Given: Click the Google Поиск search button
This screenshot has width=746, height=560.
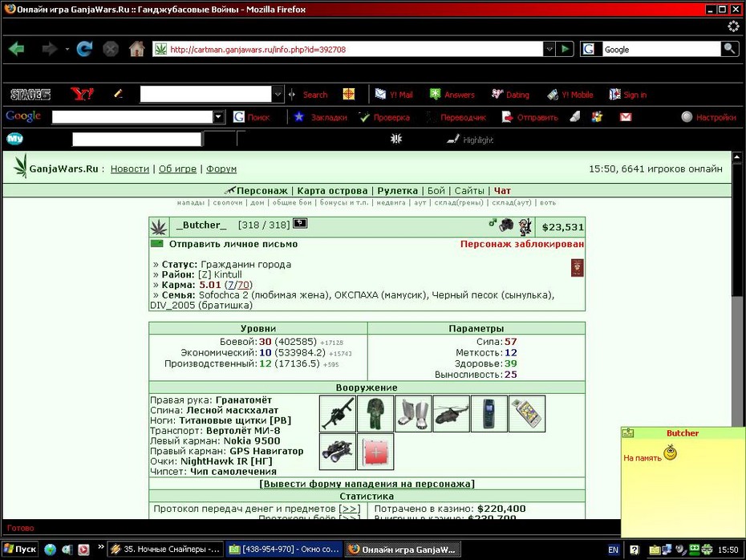Looking at the screenshot, I should click(252, 117).
